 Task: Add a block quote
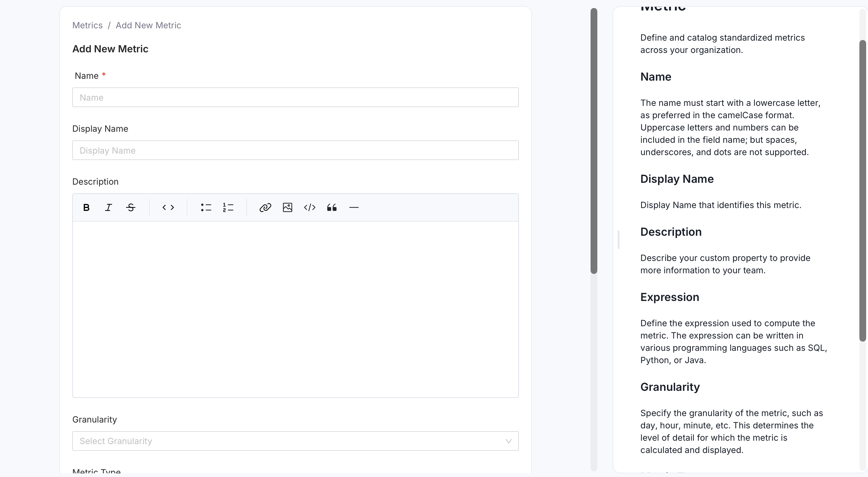click(x=332, y=207)
